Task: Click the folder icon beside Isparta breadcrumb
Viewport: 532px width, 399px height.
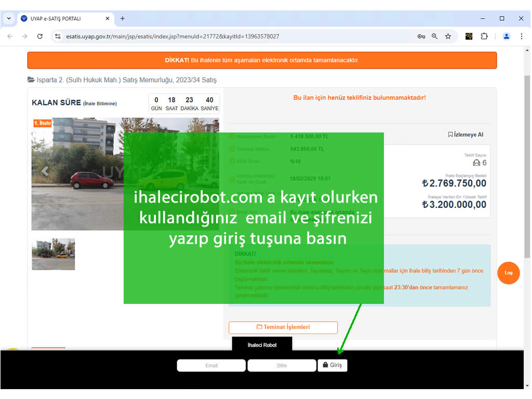Action: (x=31, y=79)
